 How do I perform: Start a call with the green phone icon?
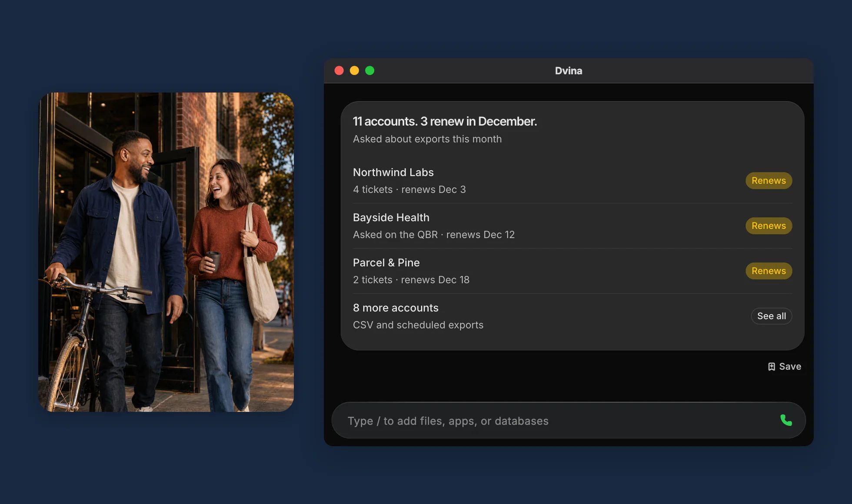[x=786, y=420]
